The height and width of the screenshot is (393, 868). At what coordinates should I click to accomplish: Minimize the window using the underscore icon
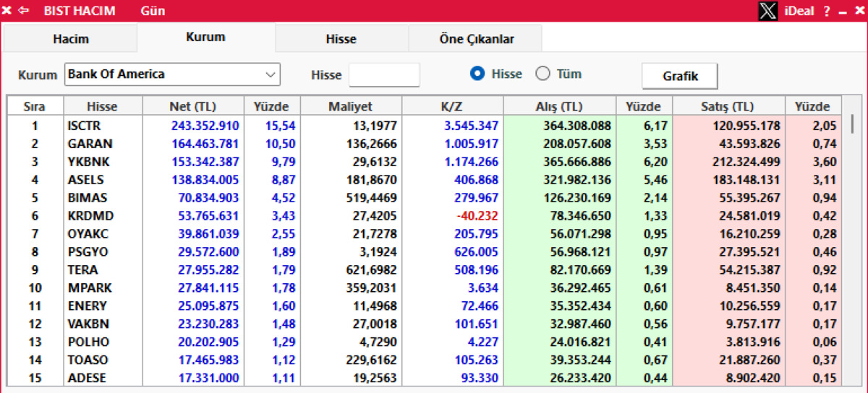click(842, 12)
